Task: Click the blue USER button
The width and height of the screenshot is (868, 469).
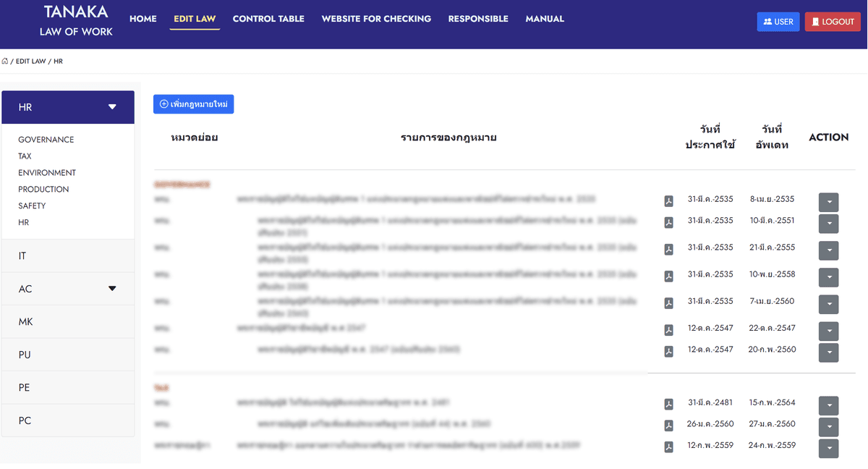Action: [778, 22]
